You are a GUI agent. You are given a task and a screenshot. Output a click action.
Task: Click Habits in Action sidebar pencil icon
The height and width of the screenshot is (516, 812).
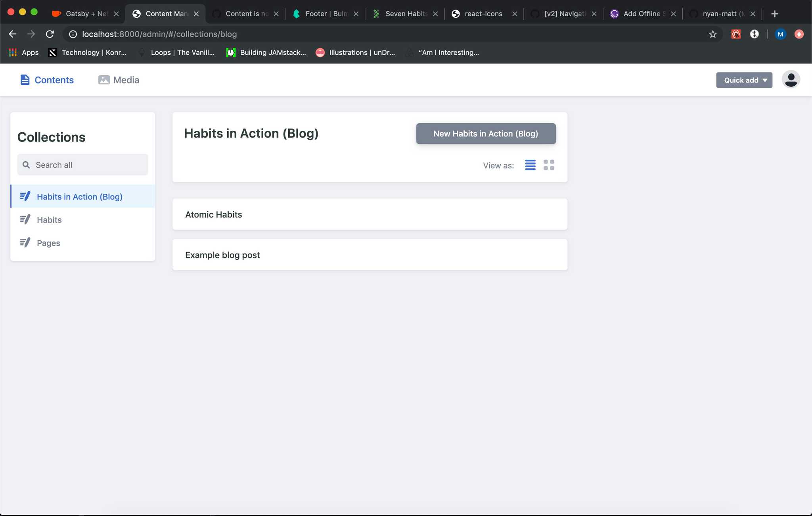(x=25, y=196)
